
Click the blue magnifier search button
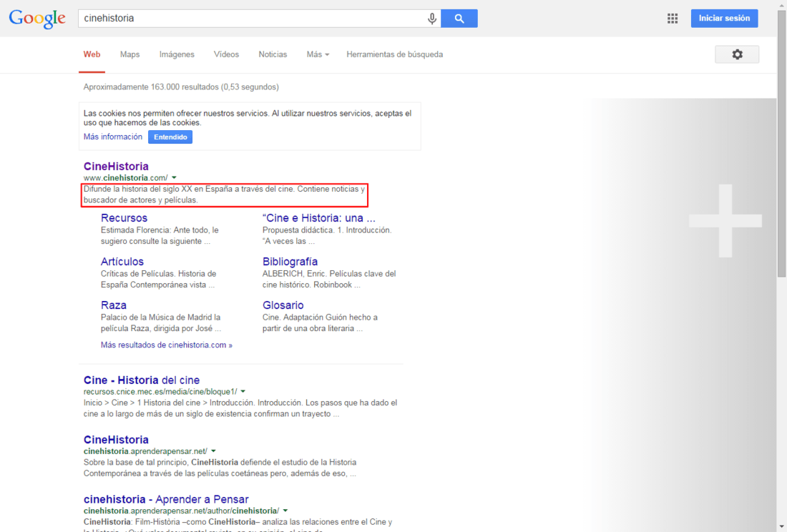[x=459, y=19]
